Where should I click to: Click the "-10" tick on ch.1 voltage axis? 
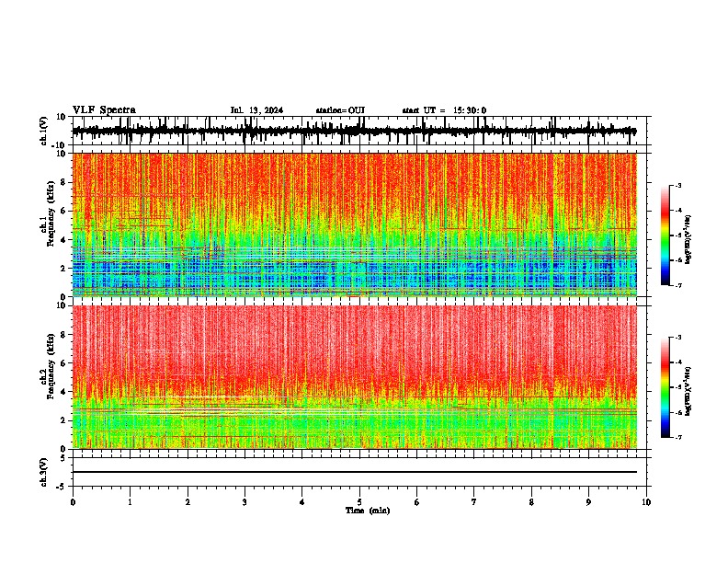[x=60, y=145]
